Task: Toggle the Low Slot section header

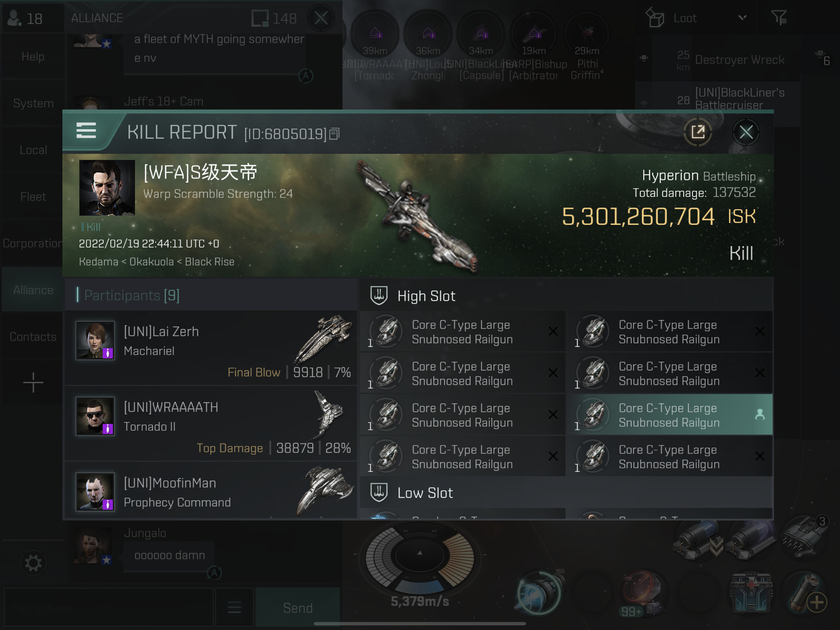Action: (566, 492)
